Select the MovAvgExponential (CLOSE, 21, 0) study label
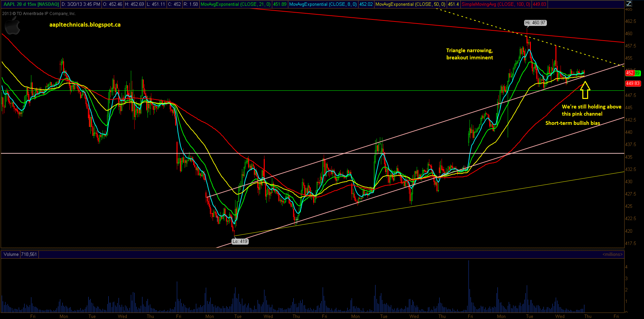Image resolution: width=644 pixels, height=319 pixels. 236,4
